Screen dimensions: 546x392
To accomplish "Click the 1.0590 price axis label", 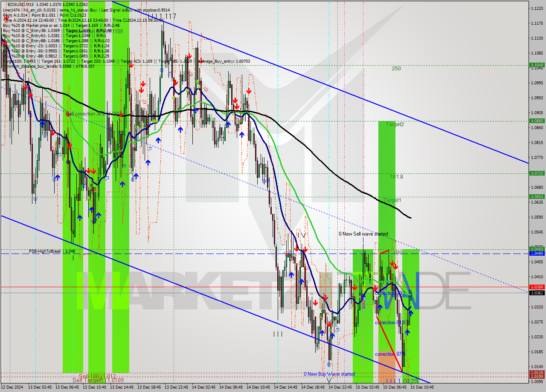I will (x=537, y=217).
